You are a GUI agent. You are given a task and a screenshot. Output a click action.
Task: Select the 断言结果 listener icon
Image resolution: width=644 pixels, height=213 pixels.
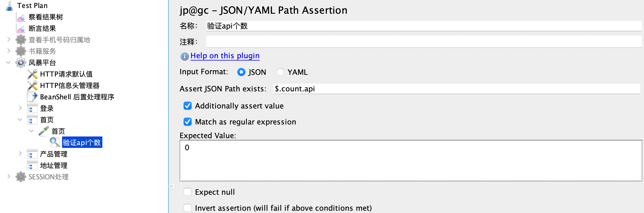[x=21, y=29]
